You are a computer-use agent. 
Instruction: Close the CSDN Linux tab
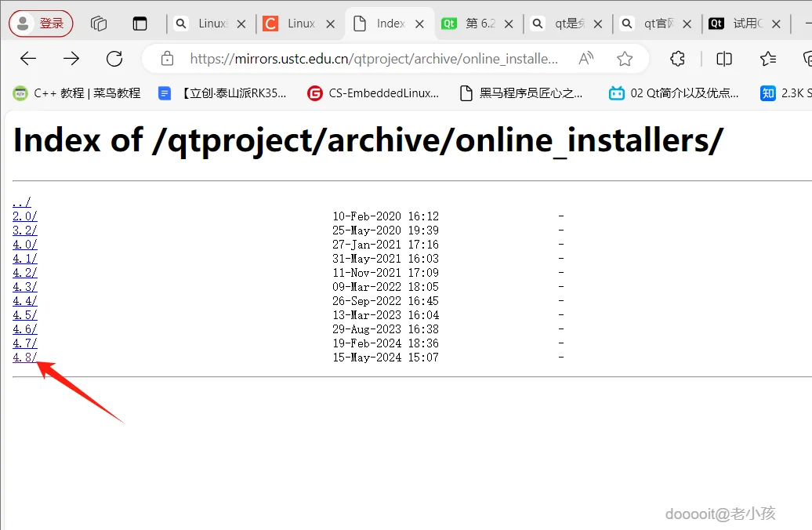pyautogui.click(x=331, y=24)
